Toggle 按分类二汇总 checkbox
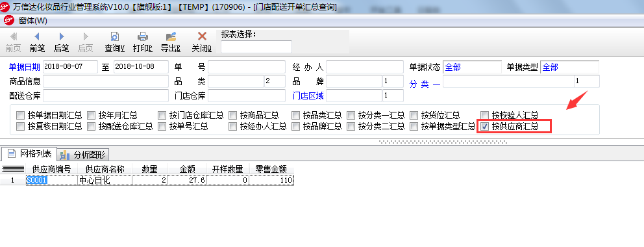The width and height of the screenshot is (644, 247). 351,126
